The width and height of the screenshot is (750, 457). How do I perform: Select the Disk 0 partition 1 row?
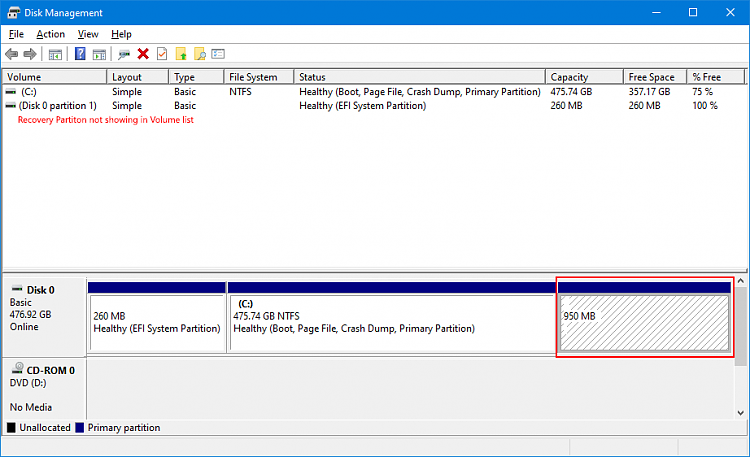(x=58, y=106)
